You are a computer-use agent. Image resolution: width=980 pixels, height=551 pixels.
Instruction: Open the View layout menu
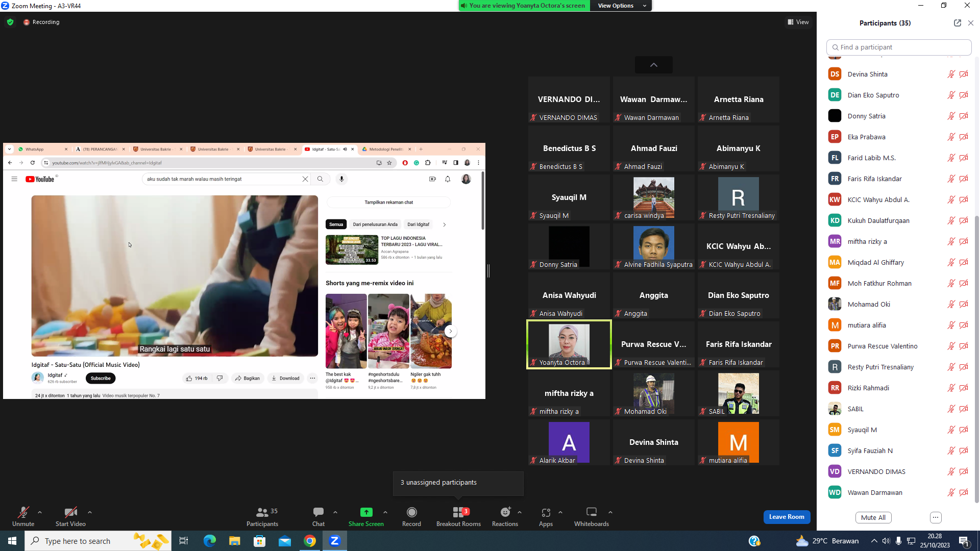798,22
